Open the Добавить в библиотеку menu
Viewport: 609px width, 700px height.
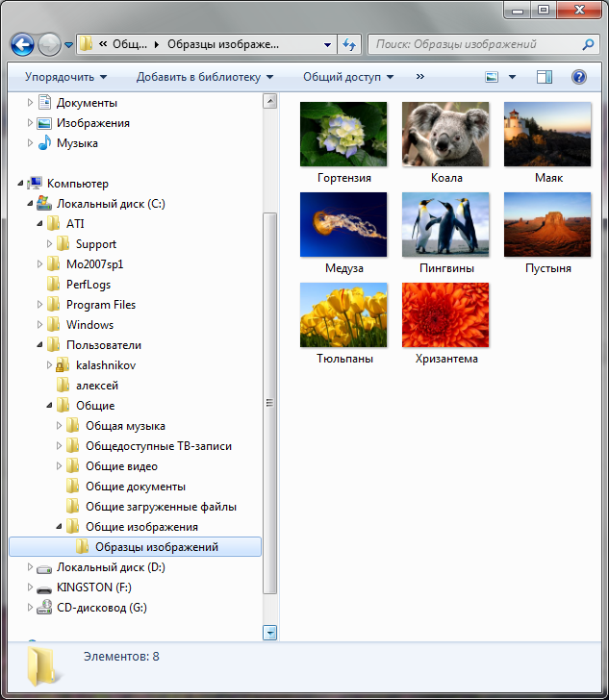pyautogui.click(x=205, y=77)
